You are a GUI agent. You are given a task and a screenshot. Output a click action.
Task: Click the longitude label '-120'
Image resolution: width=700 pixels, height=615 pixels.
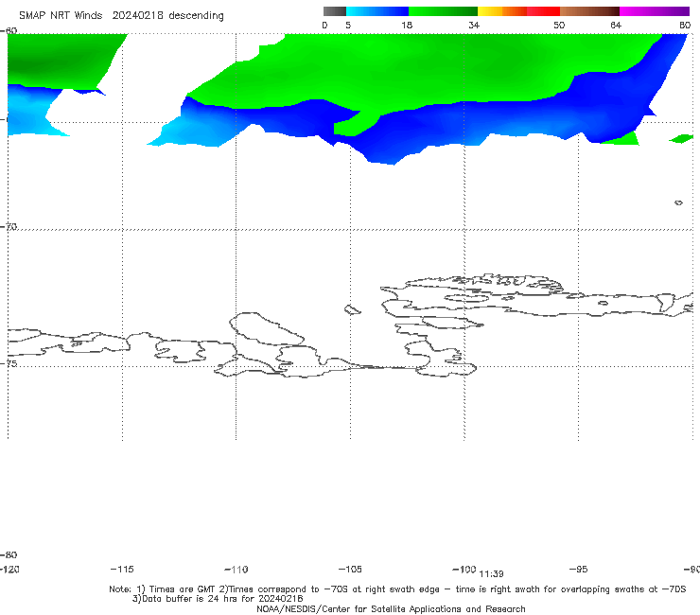click(9, 569)
